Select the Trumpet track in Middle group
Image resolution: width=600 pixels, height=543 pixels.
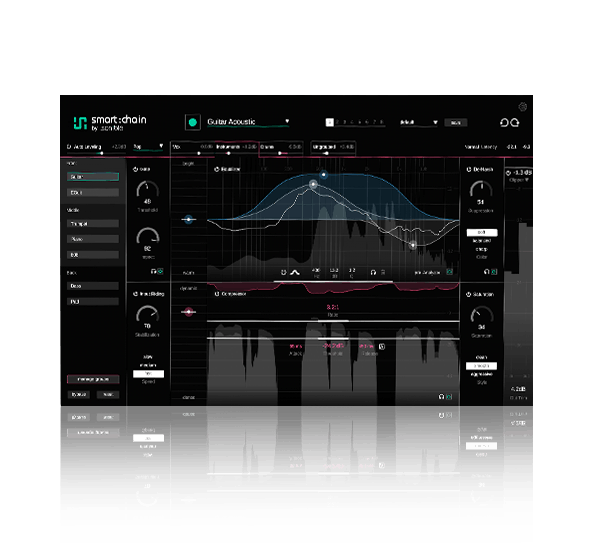[x=93, y=223]
